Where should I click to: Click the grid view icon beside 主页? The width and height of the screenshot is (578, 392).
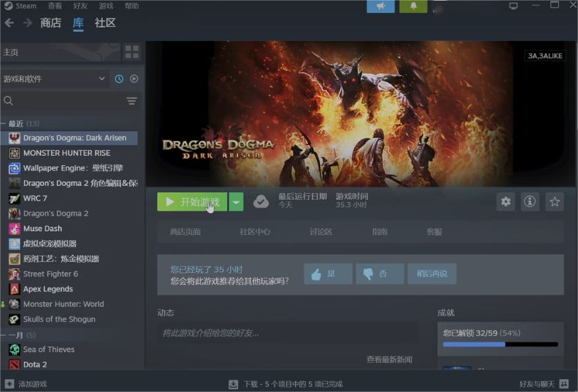[x=132, y=52]
